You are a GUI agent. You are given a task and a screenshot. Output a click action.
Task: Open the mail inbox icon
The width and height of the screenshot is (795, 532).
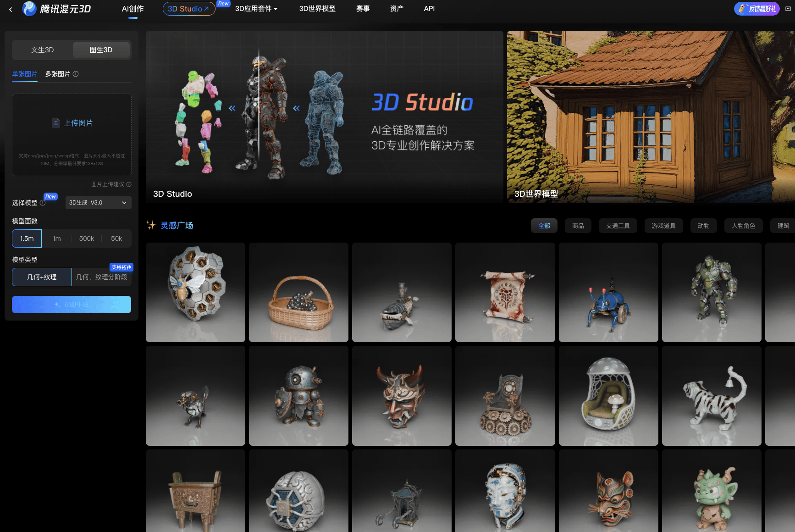[x=788, y=9]
